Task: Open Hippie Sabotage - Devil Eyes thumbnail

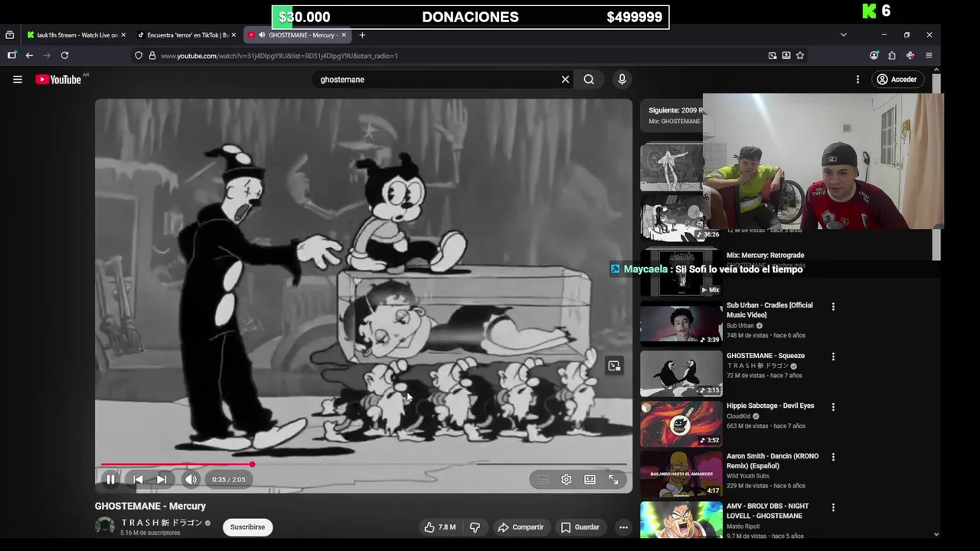Action: [681, 424]
